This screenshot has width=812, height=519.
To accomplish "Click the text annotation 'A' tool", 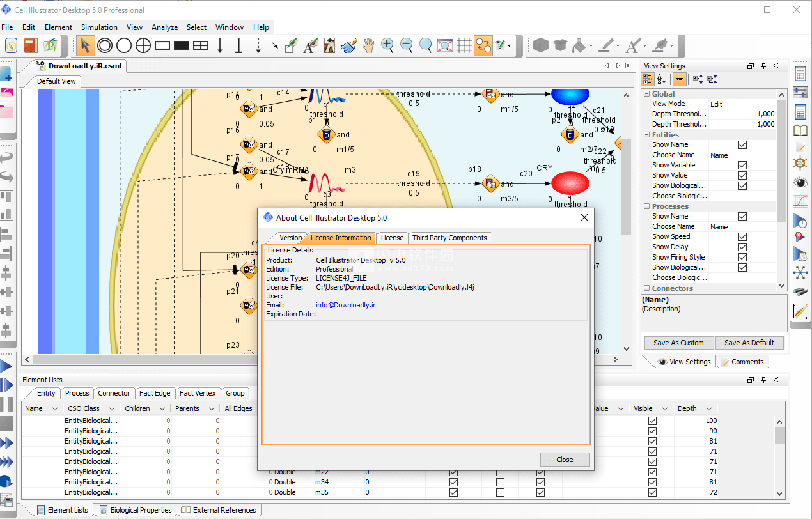I will (310, 45).
